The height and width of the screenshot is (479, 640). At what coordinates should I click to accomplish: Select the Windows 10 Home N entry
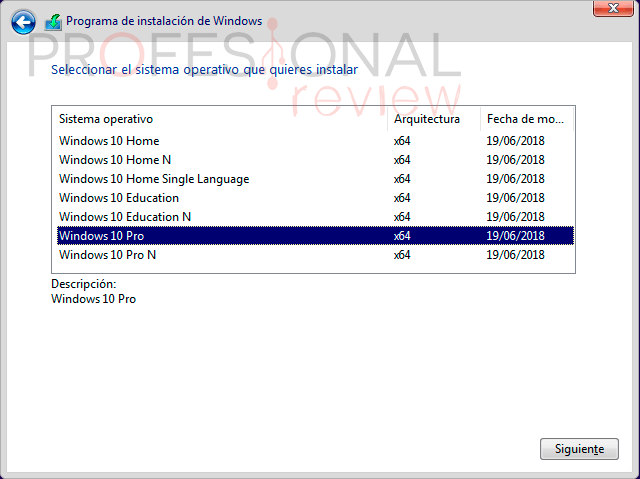(115, 160)
